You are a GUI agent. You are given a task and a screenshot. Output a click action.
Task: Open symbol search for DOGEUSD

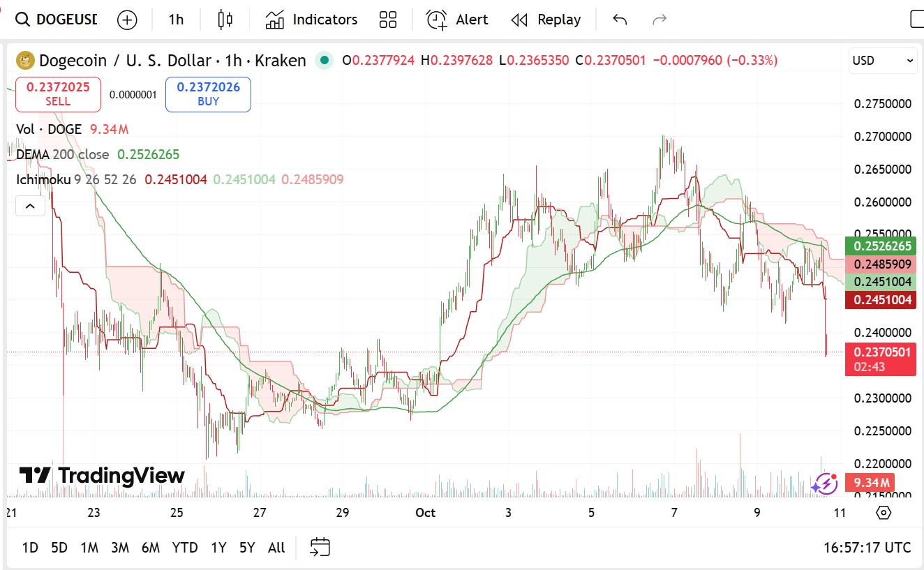pos(57,20)
